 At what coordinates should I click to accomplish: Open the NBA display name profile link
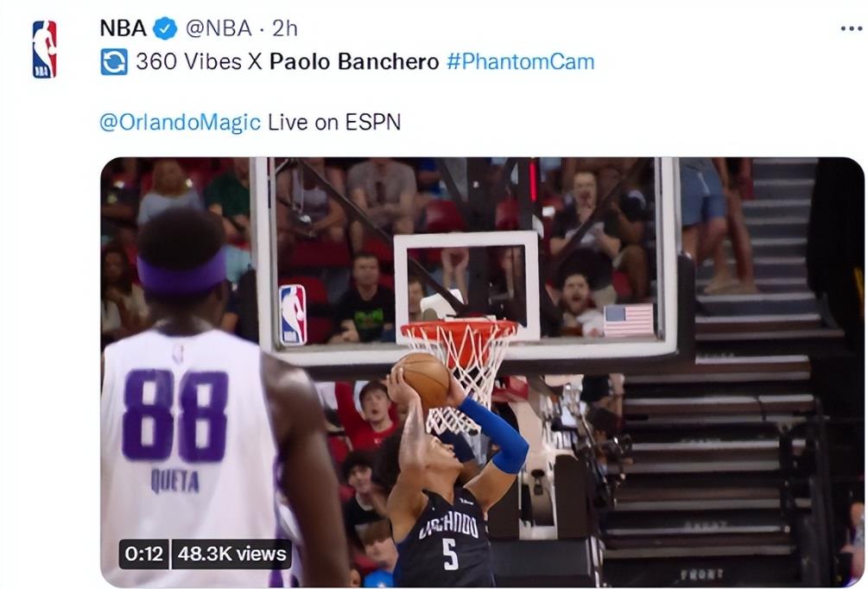pyautogui.click(x=123, y=28)
